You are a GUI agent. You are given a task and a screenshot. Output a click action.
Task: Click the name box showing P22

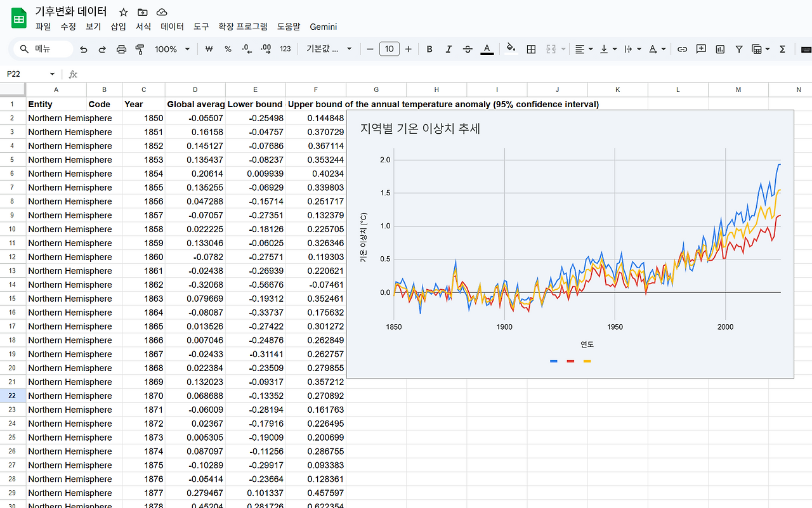point(25,74)
